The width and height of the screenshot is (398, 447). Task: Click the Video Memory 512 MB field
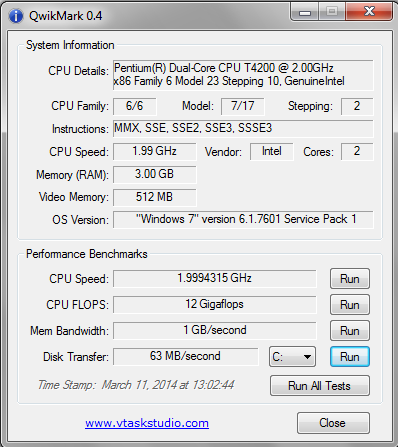coord(155,197)
